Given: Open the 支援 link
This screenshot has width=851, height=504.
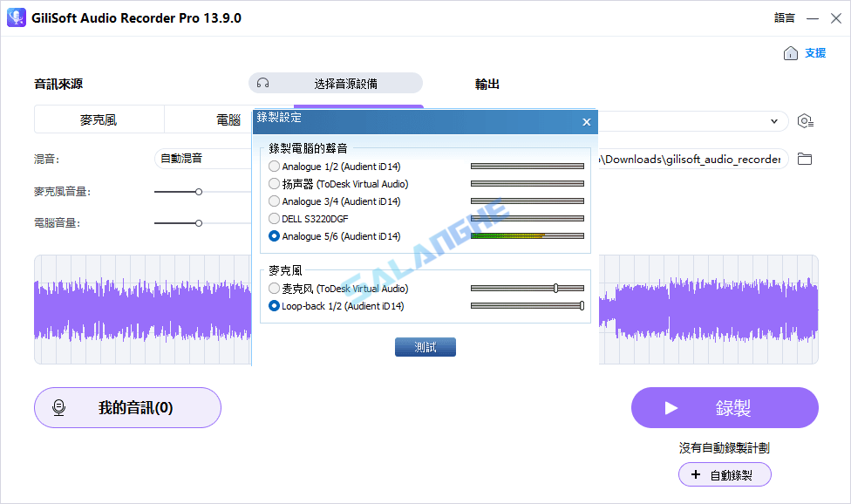Looking at the screenshot, I should [x=814, y=52].
